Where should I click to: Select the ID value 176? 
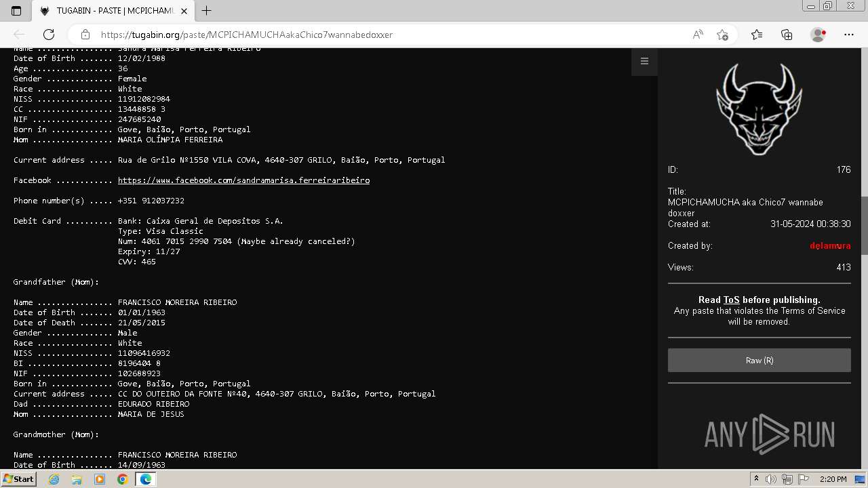click(844, 169)
